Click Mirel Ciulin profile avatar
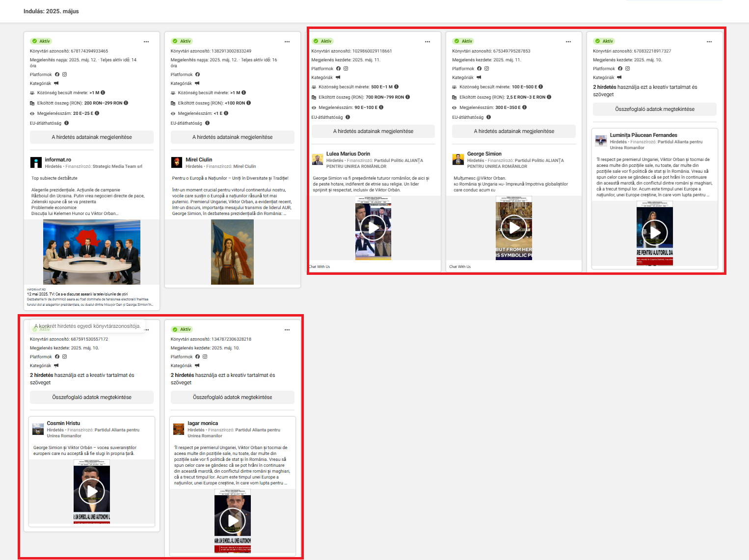This screenshot has width=749, height=560. point(177,162)
